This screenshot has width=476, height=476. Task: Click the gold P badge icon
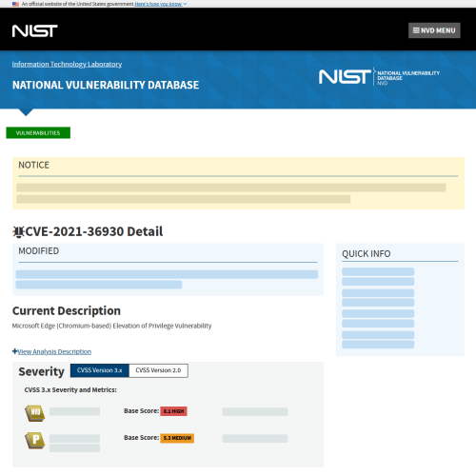click(35, 440)
